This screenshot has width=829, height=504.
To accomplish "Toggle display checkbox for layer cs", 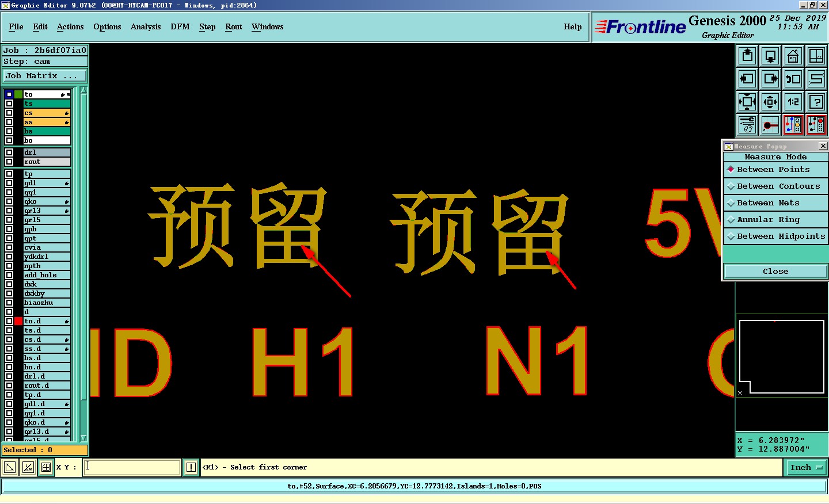I will [x=9, y=113].
